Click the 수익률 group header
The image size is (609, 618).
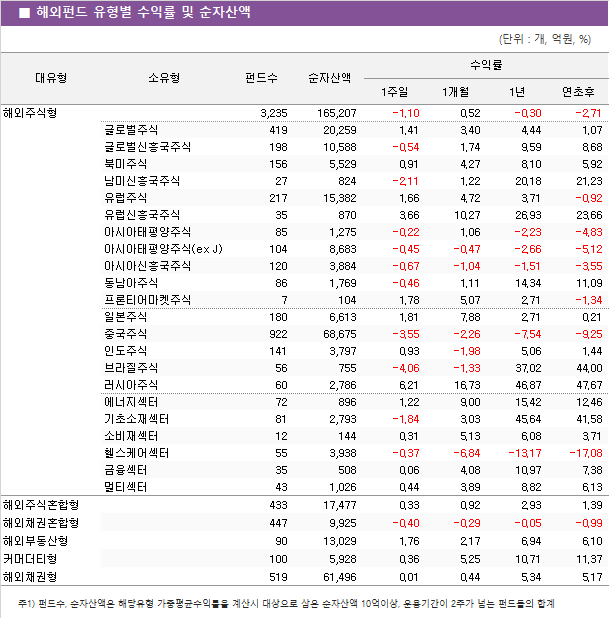pos(486,64)
